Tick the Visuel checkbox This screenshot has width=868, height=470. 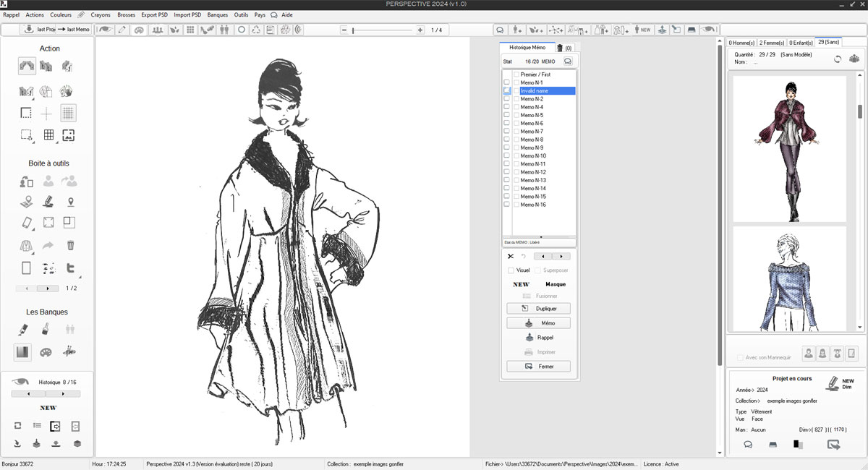click(x=511, y=270)
